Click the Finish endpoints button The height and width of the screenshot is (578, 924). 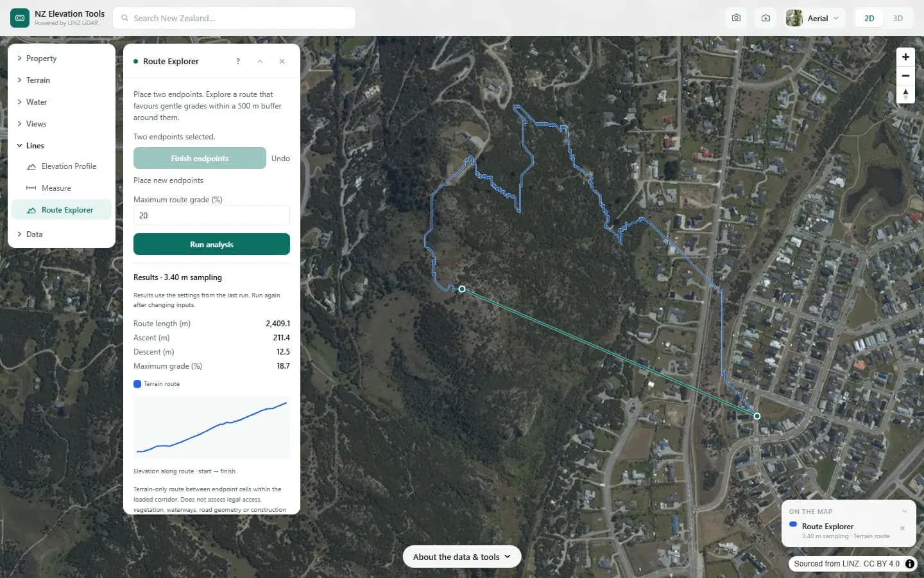point(200,158)
